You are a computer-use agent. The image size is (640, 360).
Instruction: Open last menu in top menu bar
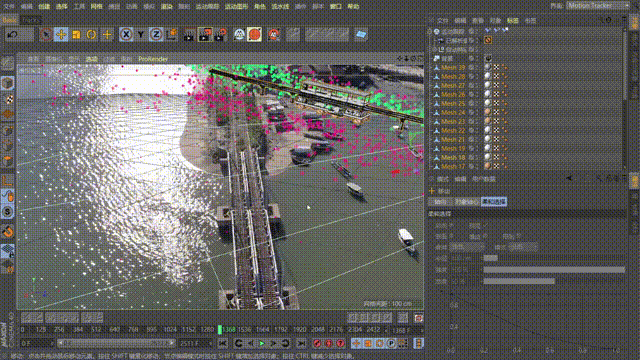[x=353, y=6]
